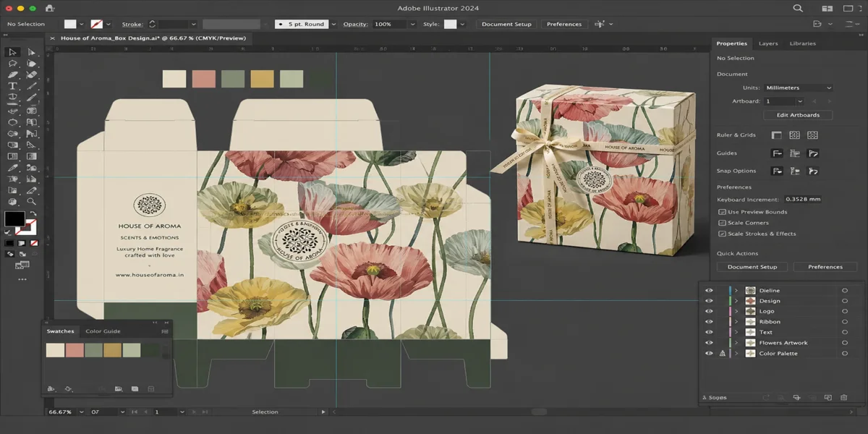Switch to the Color Guide tab

[103, 331]
